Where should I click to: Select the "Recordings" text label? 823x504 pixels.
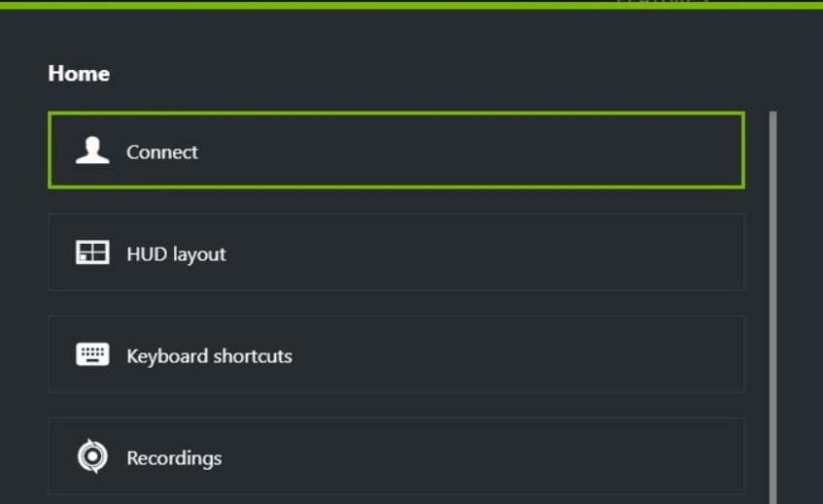(174, 458)
